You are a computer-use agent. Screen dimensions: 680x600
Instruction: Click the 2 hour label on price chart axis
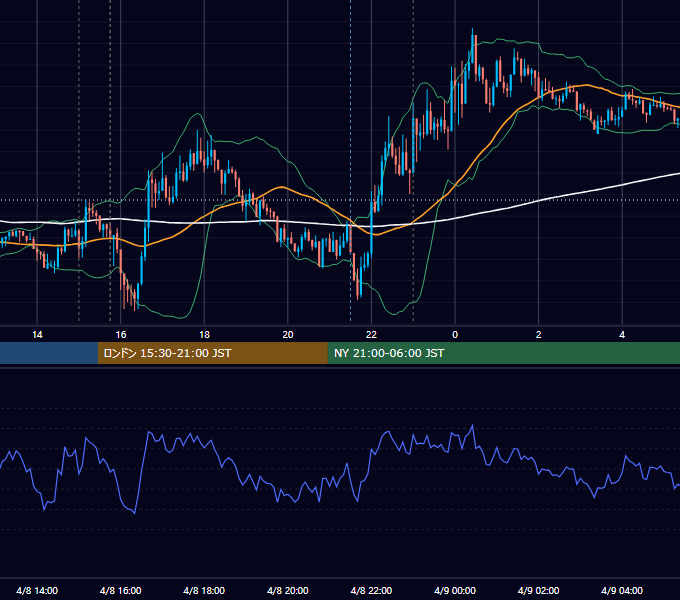(539, 335)
